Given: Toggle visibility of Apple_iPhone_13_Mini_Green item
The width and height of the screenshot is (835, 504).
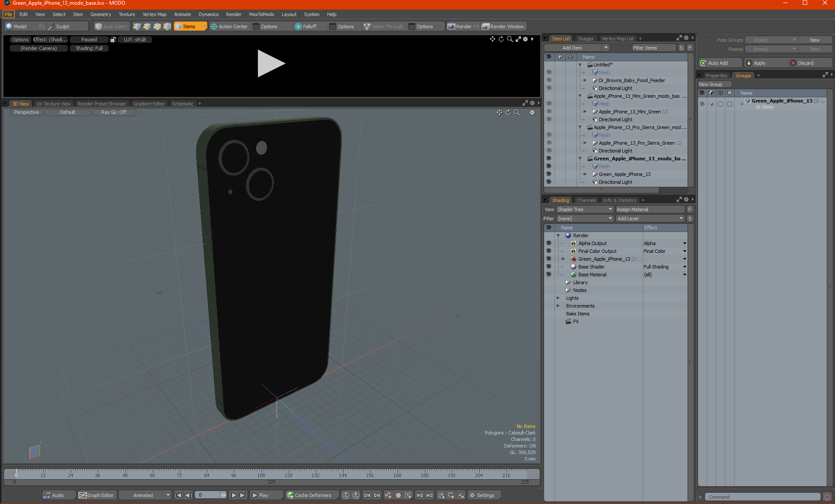Looking at the screenshot, I should pos(549,112).
